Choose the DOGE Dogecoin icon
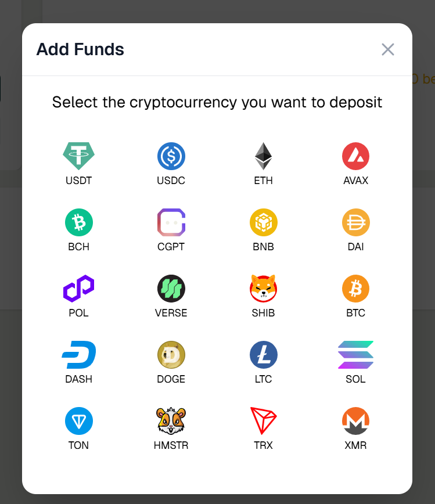The height and width of the screenshot is (504, 435). 171,354
